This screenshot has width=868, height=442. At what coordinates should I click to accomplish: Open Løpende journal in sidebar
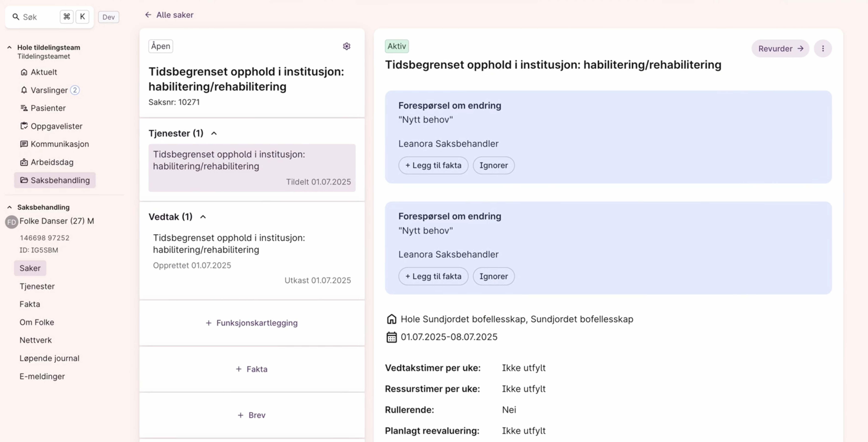[49, 358]
